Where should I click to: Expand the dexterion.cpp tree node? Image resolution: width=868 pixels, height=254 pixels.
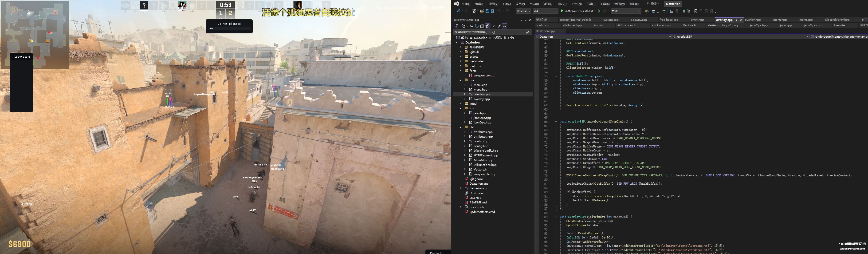coord(461,188)
